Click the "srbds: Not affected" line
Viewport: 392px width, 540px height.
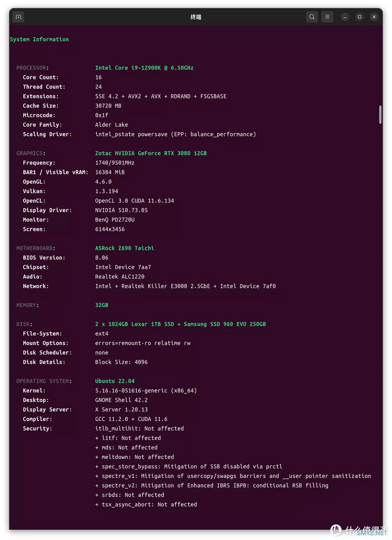[130, 495]
